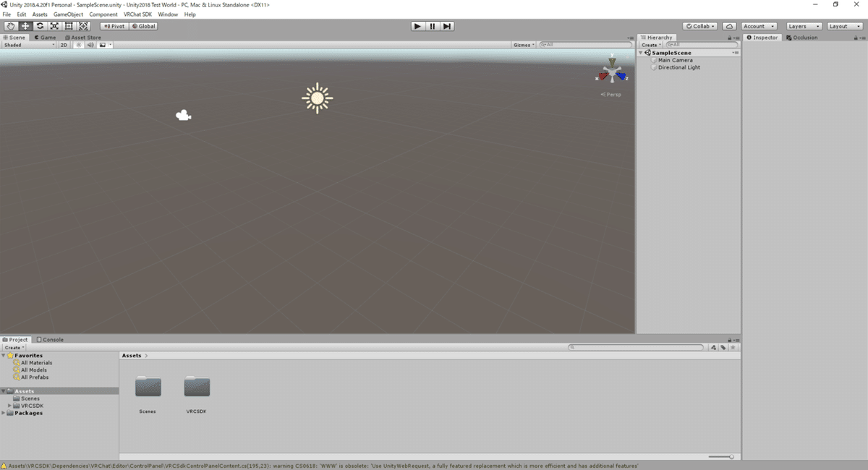Toggle Pivot/Center handle position

[114, 26]
